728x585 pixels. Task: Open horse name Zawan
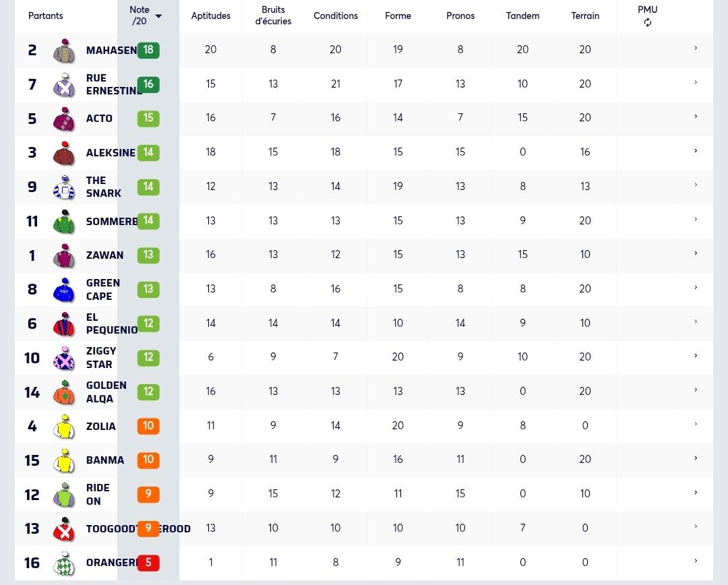click(x=105, y=255)
